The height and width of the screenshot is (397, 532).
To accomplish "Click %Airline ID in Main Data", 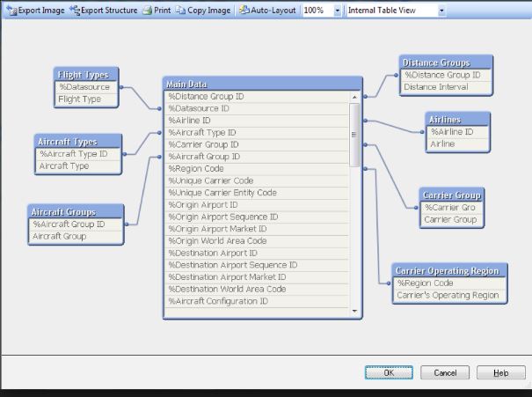I will pos(257,121).
